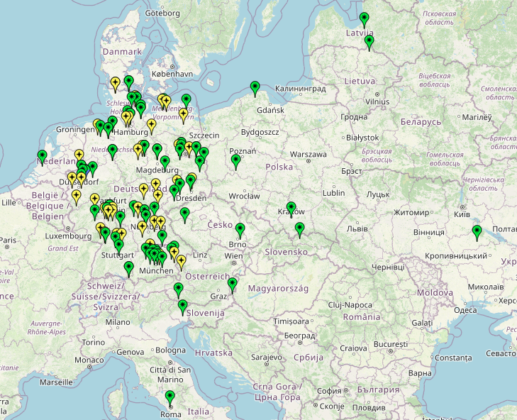Click the green marker just below Latvija label

coord(369,43)
